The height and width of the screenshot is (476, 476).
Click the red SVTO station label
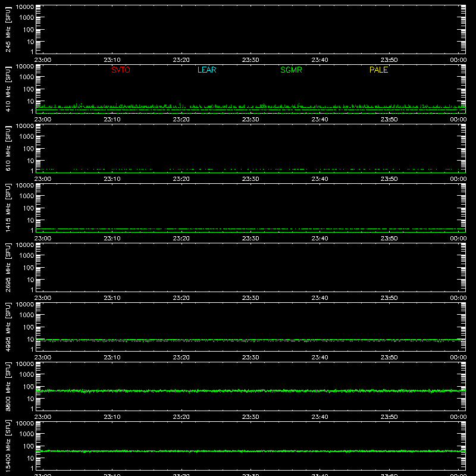[121, 70]
